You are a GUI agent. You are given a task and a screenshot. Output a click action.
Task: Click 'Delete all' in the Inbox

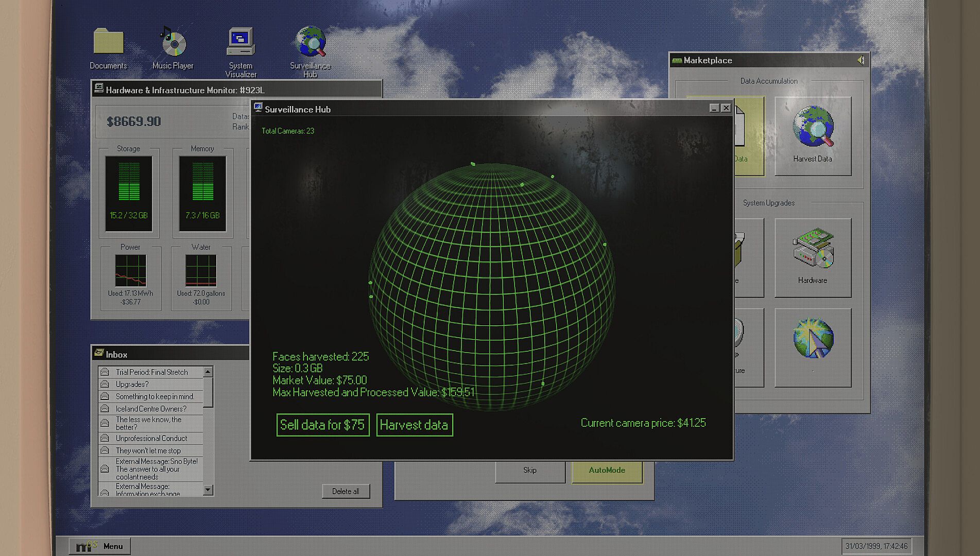346,492
